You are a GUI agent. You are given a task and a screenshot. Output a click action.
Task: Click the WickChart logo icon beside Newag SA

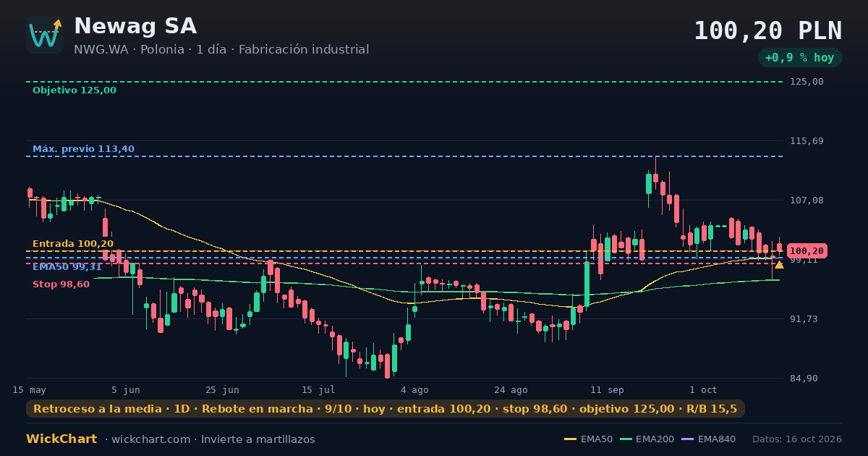point(45,35)
